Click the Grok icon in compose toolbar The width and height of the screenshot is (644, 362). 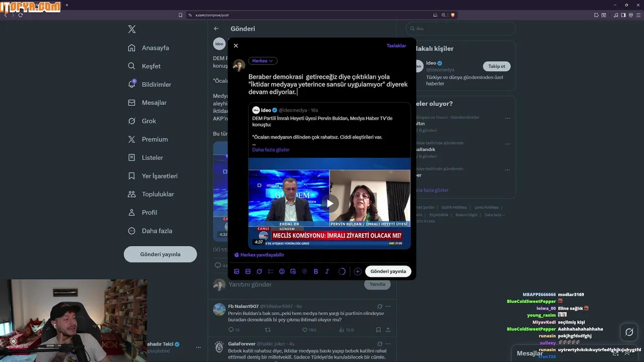click(259, 271)
